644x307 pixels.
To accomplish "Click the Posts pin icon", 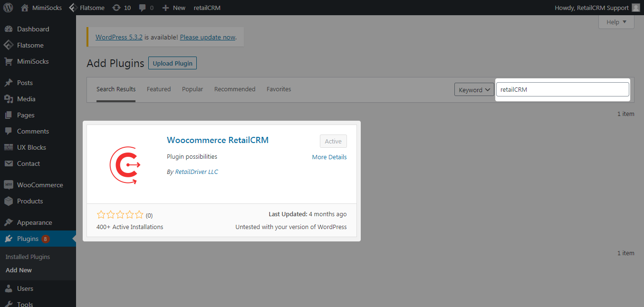I will (x=9, y=83).
